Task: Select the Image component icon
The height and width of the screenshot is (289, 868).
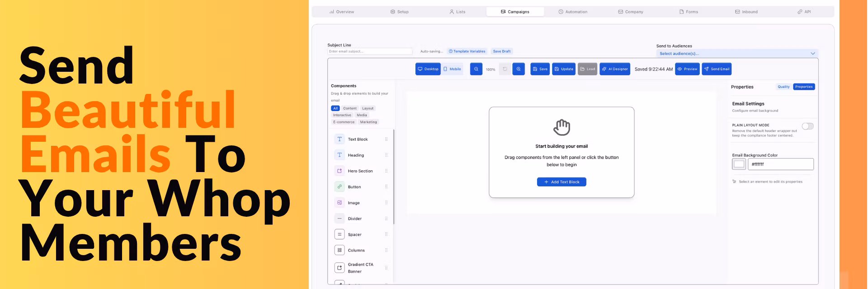Action: pyautogui.click(x=340, y=203)
